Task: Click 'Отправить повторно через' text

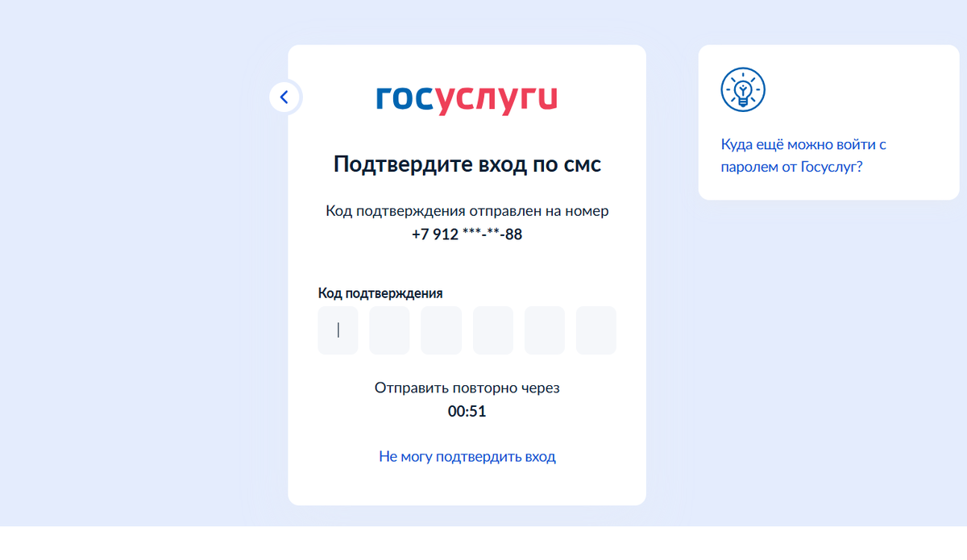Action: click(467, 388)
